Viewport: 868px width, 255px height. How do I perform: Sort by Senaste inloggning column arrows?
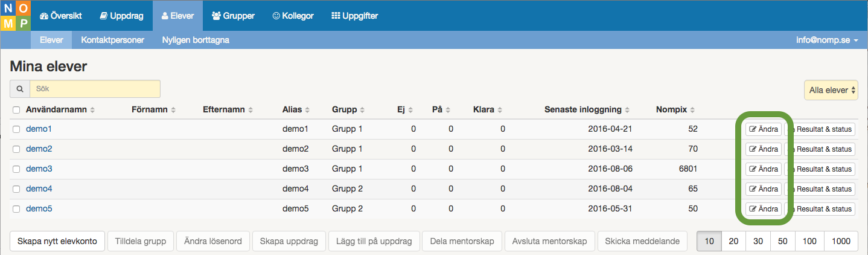628,110
